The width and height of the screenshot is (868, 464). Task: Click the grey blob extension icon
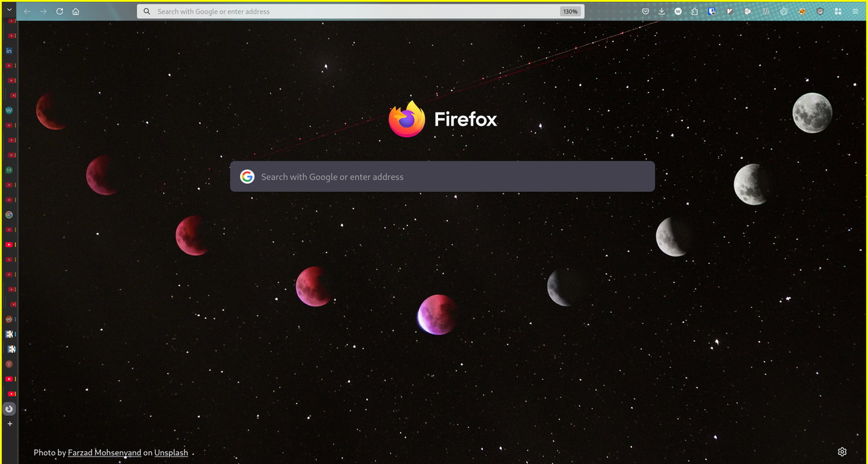[x=747, y=12]
